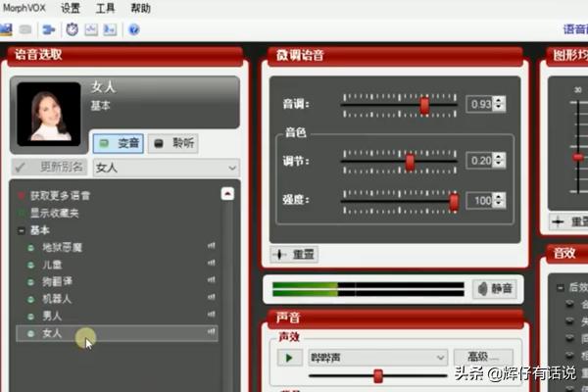This screenshot has width=588, height=392.
Task: Increase the 强度 value with up arrow
Action: 499,196
